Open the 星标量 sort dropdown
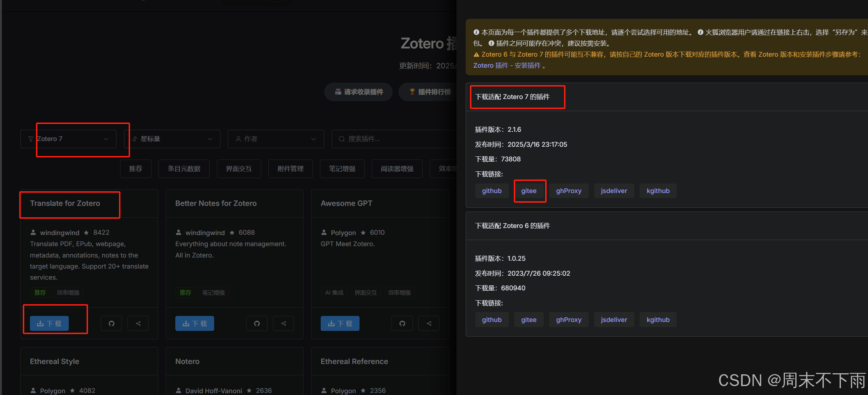Image resolution: width=868 pixels, height=395 pixels. tap(172, 139)
